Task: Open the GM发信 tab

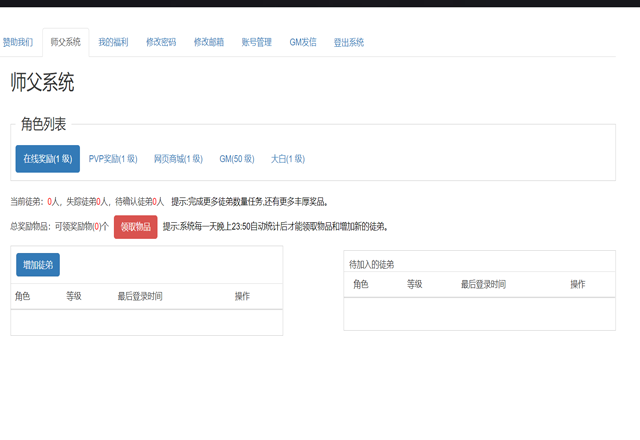Action: (303, 42)
